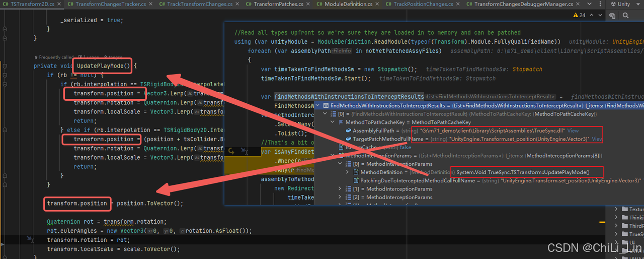Image resolution: width=644 pixels, height=259 pixels.
Task: Click the flag icon beside MethodToPathCacheKey
Action: [340, 122]
